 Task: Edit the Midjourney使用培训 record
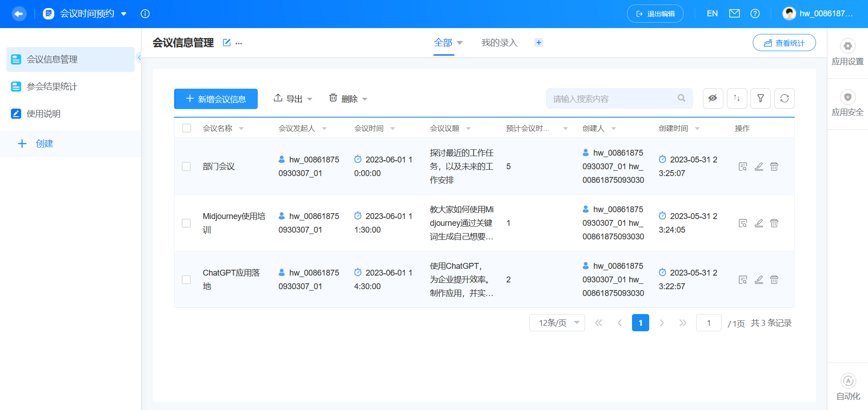click(759, 223)
